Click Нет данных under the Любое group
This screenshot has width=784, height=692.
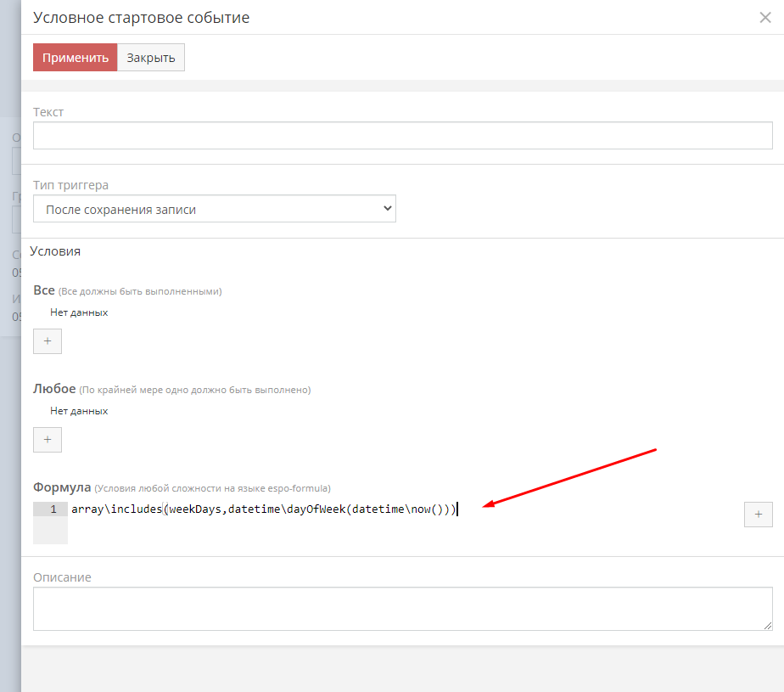click(x=79, y=411)
